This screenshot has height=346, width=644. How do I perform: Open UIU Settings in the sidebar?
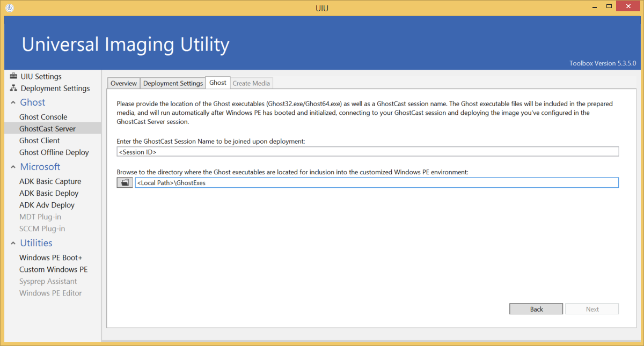coord(41,76)
